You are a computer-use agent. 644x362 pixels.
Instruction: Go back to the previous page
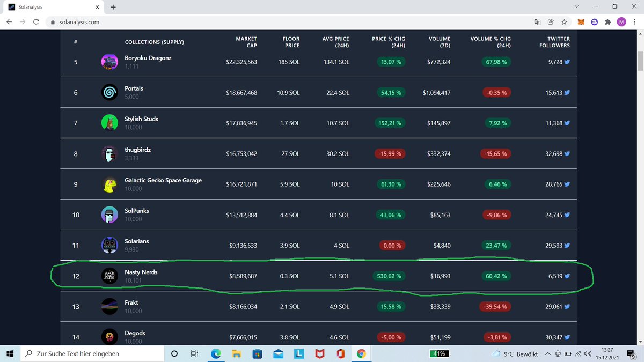(x=9, y=22)
